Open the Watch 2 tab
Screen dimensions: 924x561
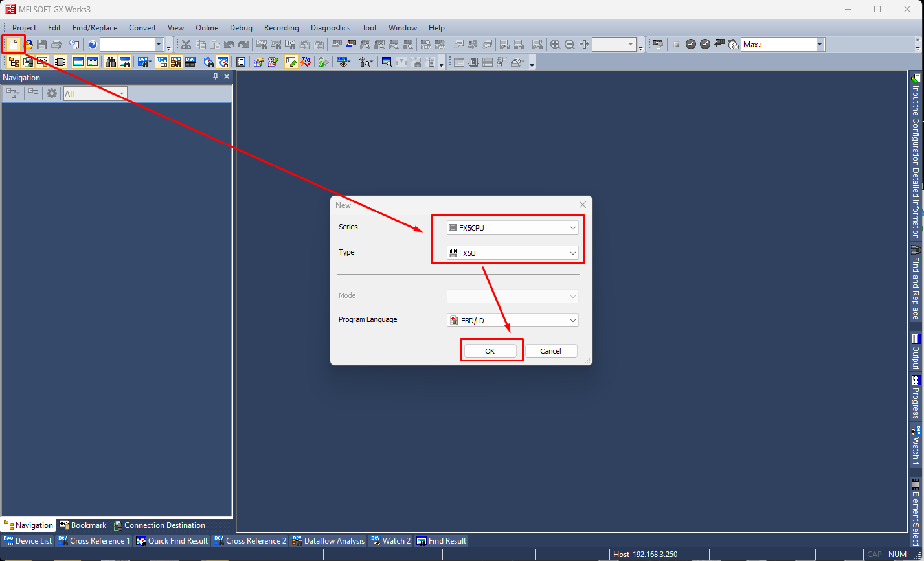click(x=390, y=541)
